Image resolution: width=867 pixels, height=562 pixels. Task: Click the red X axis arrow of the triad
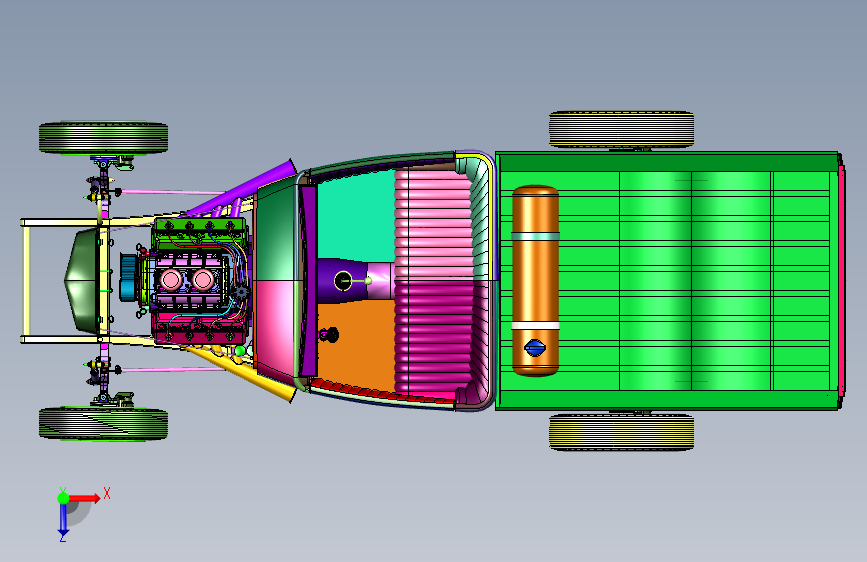click(85, 498)
